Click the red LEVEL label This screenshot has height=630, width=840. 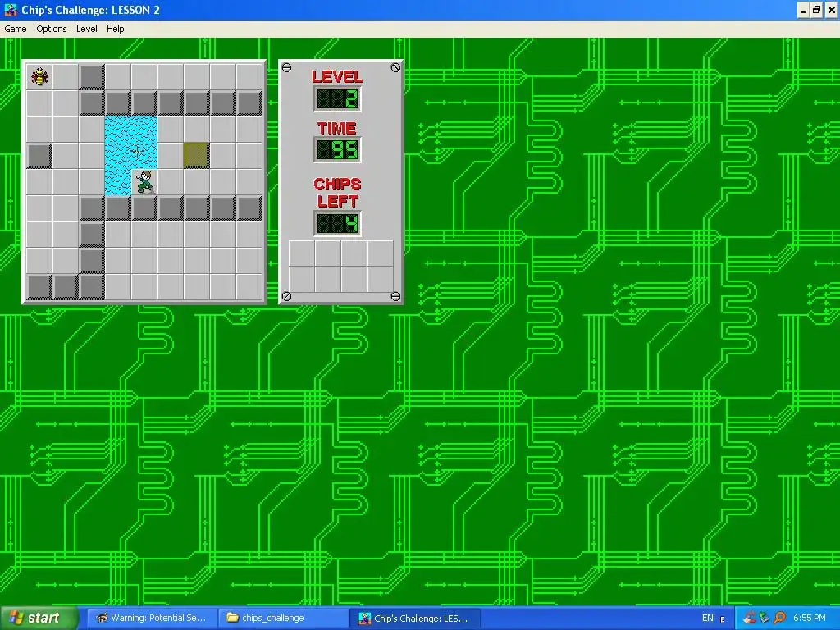pos(337,76)
